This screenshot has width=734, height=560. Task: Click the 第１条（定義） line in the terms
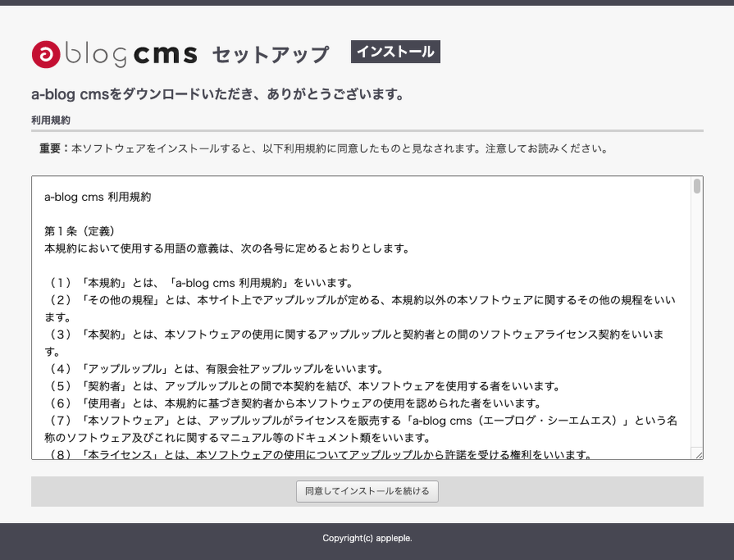85,231
